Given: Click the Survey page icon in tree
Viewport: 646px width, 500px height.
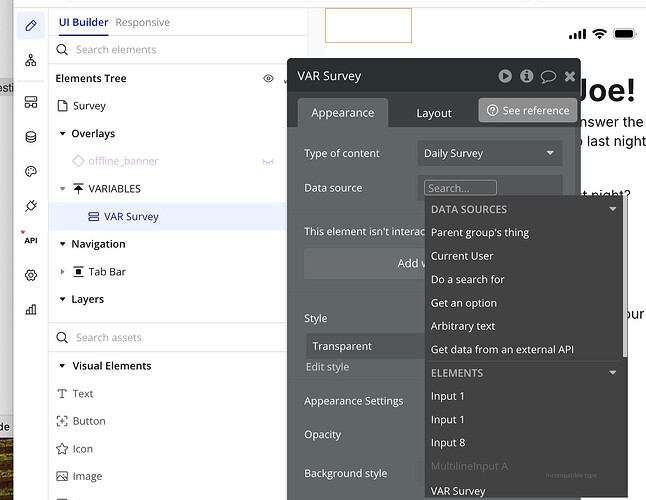Looking at the screenshot, I should (63, 106).
